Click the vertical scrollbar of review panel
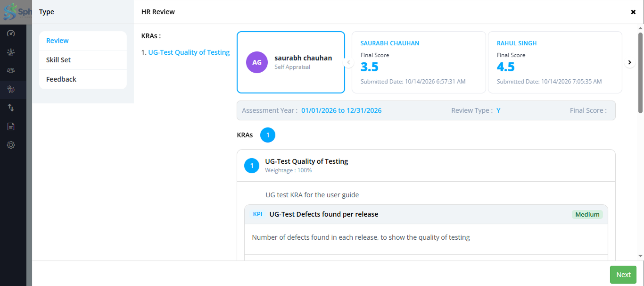This screenshot has height=286, width=644. [x=640, y=73]
